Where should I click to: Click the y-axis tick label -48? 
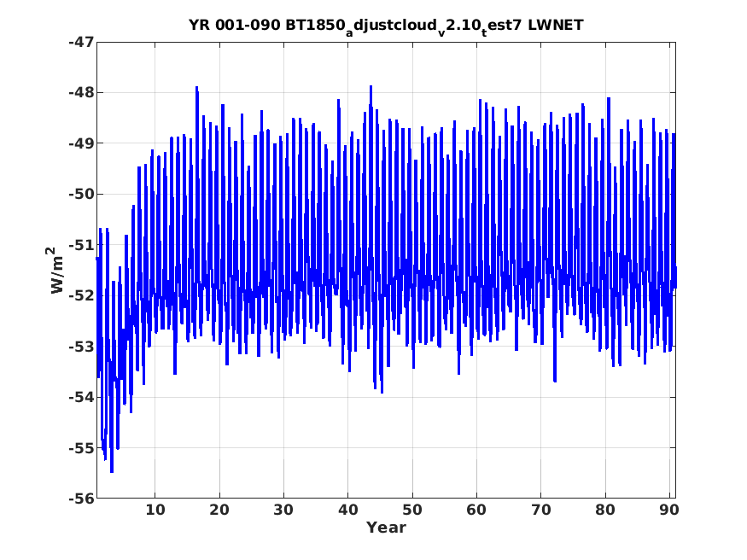pyautogui.click(x=81, y=92)
